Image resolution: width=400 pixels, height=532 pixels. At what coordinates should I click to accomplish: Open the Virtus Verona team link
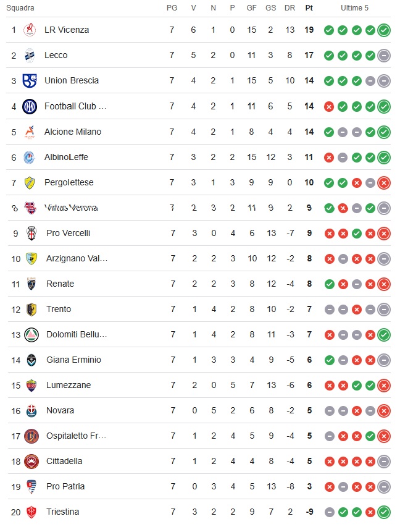[x=71, y=208]
